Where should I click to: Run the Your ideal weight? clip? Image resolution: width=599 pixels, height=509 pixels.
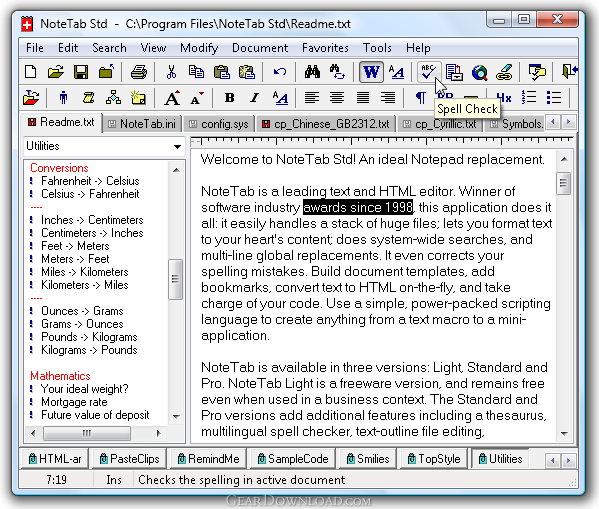(x=84, y=389)
